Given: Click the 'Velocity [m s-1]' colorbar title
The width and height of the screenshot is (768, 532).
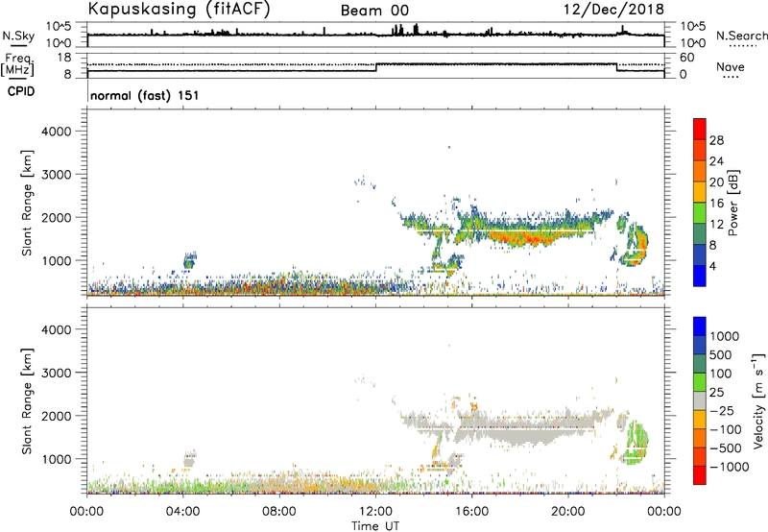Looking at the screenshot, I should coord(758,400).
